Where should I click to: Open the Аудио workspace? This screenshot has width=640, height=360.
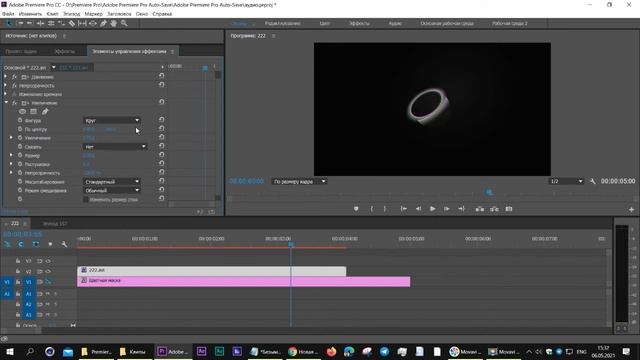click(395, 24)
